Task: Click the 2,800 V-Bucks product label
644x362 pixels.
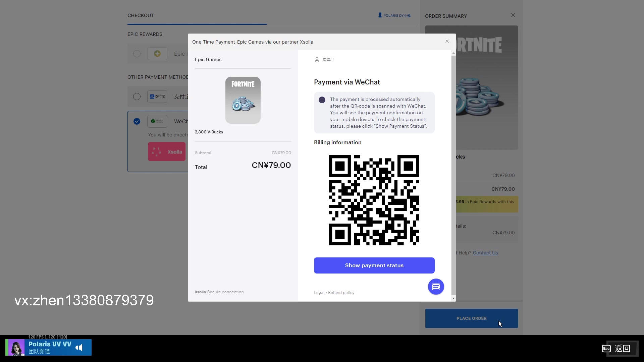Action: click(209, 132)
